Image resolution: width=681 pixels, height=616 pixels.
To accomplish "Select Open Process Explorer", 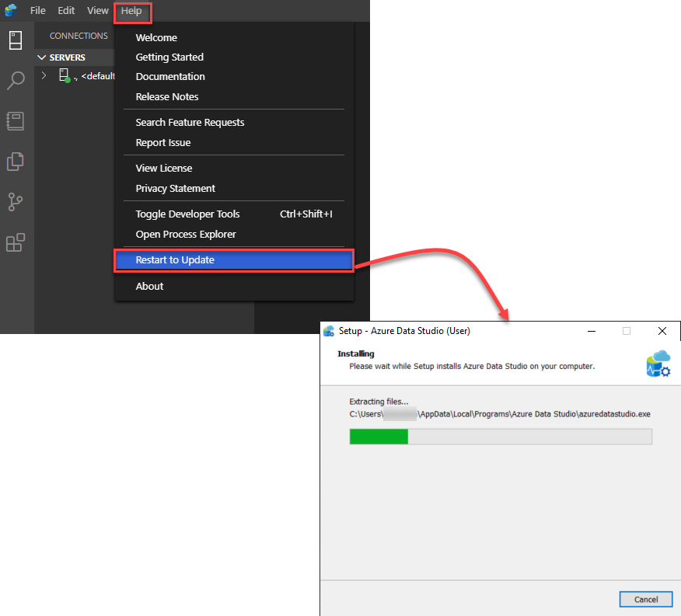I will [234, 235].
